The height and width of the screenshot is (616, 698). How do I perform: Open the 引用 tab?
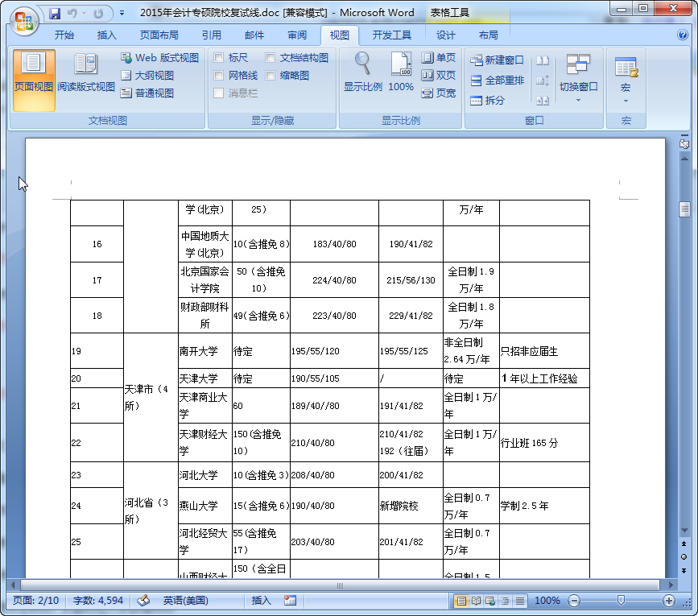tap(212, 35)
